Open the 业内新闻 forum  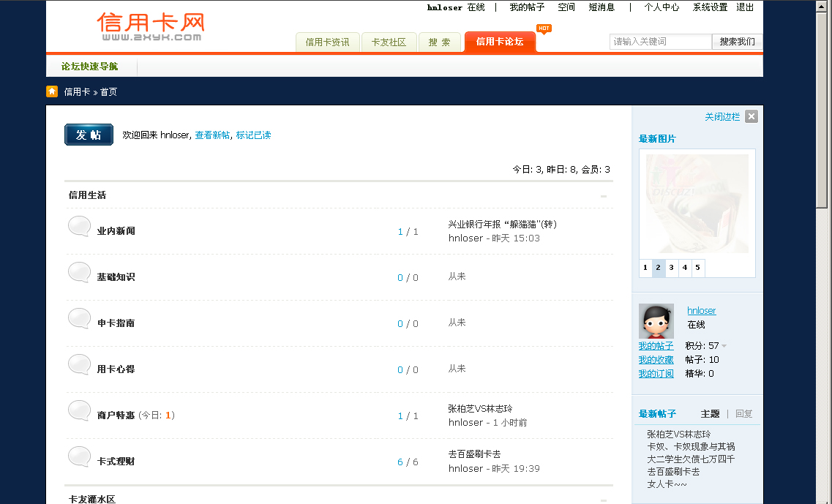pyautogui.click(x=116, y=231)
